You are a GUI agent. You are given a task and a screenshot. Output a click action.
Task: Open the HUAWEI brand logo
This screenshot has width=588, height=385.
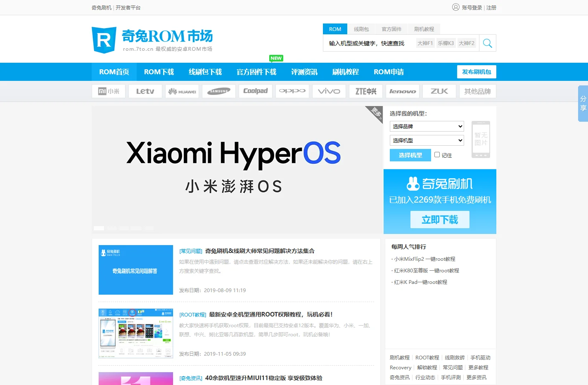tap(182, 91)
